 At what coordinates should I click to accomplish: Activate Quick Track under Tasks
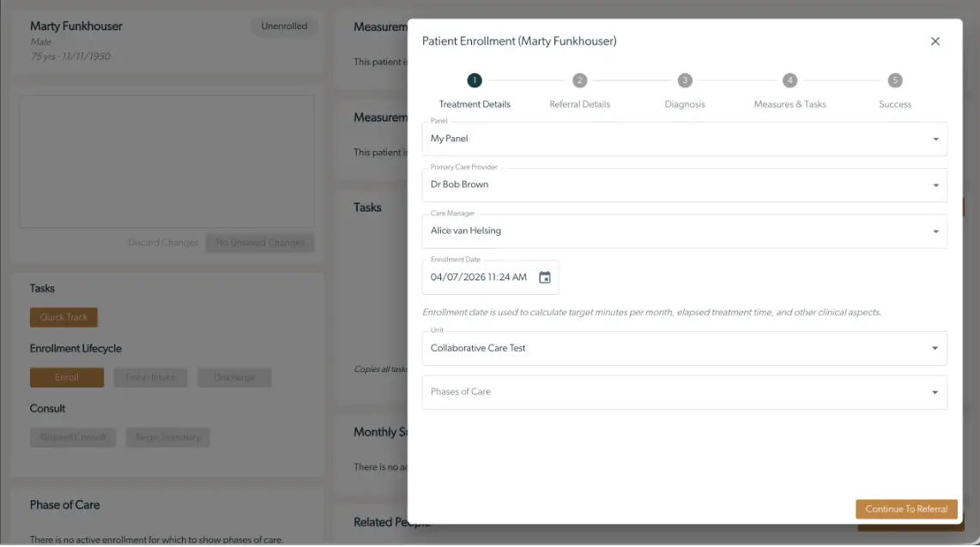tap(64, 316)
